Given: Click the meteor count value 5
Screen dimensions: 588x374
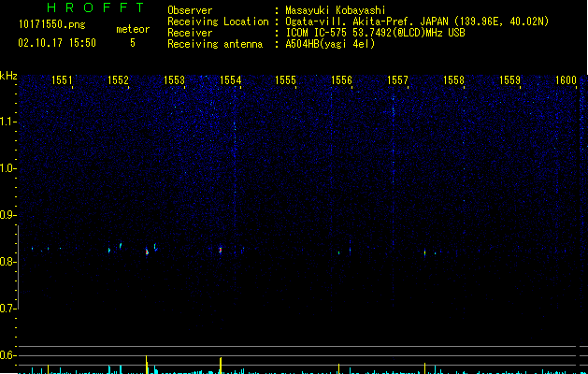Looking at the screenshot, I should (x=133, y=43).
